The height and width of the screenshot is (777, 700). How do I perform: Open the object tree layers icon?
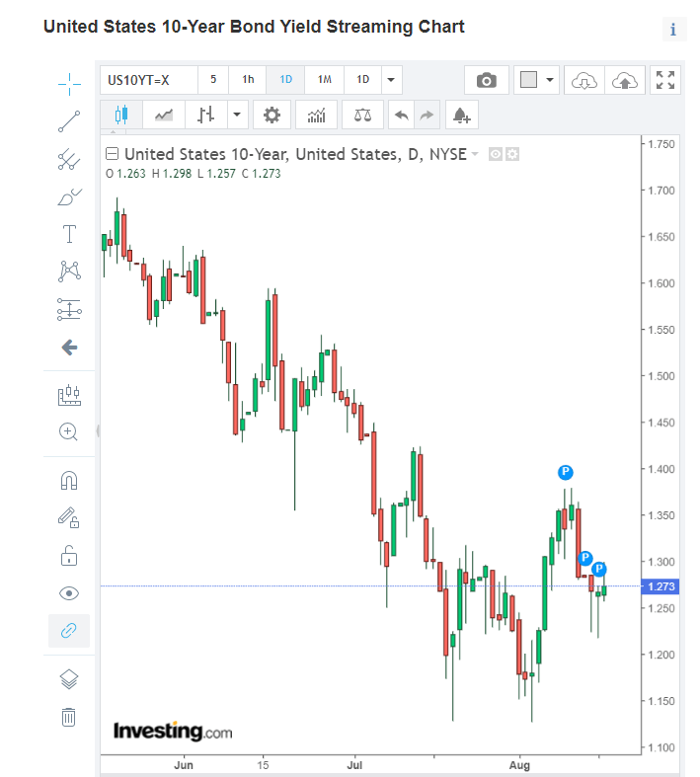click(x=69, y=679)
